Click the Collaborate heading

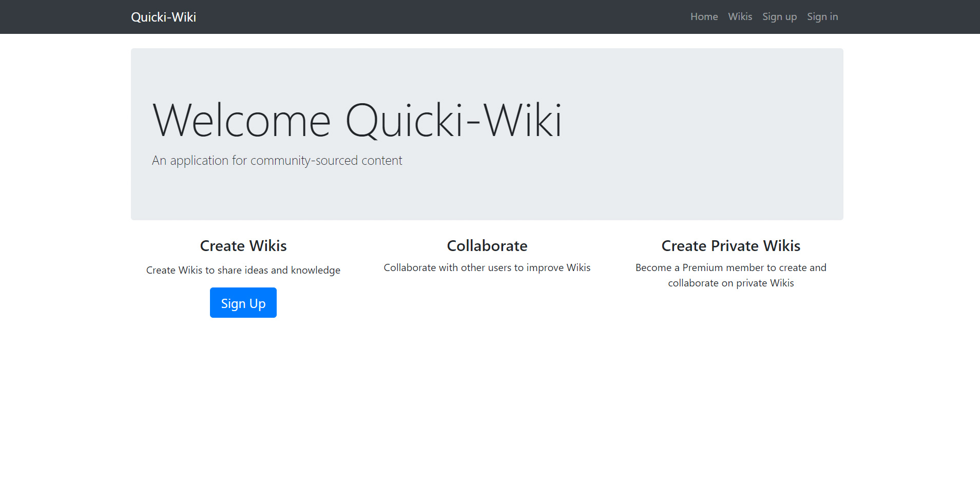[487, 246]
